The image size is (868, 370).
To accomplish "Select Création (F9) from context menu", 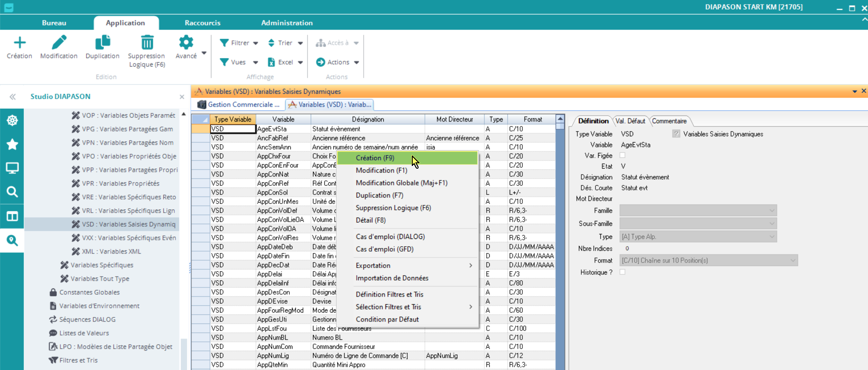I will tap(375, 158).
